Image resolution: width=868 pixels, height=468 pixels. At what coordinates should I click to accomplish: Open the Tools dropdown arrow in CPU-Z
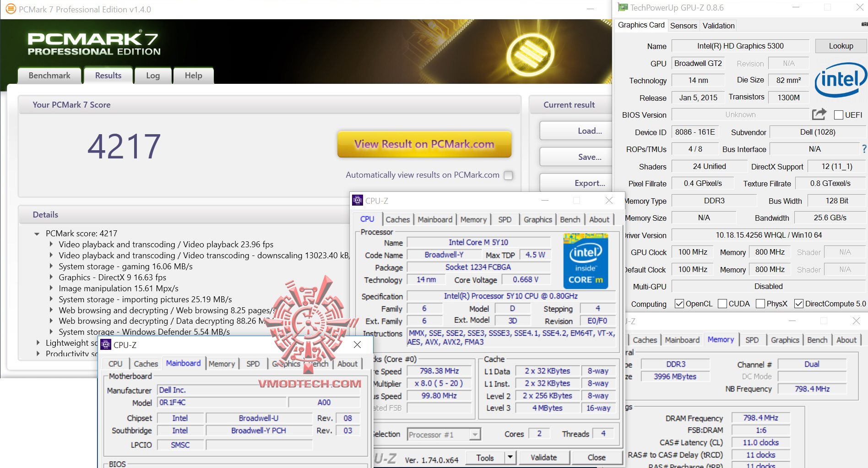(510, 457)
